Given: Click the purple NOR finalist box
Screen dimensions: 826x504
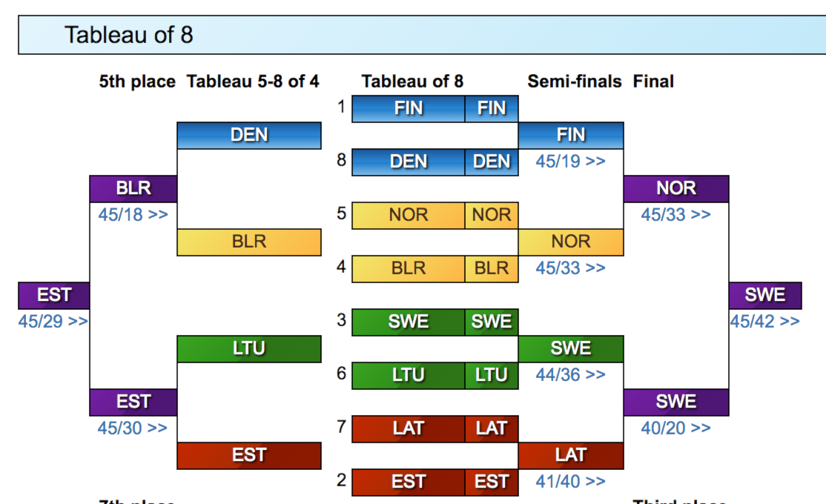Looking at the screenshot, I should coord(676,189).
